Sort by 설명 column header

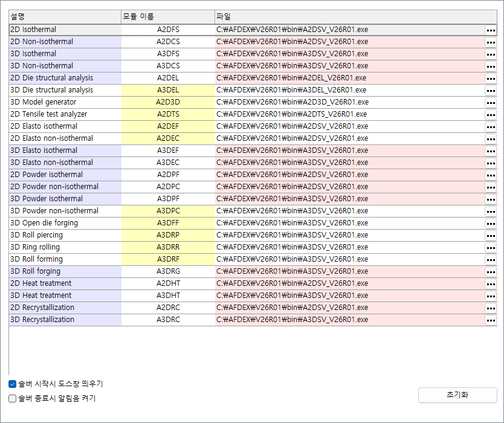point(65,17)
